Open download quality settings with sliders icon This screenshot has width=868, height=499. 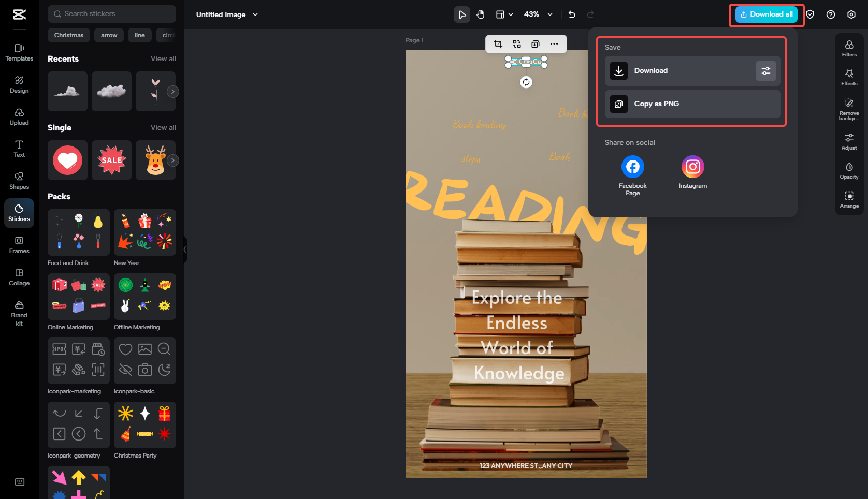tap(766, 70)
